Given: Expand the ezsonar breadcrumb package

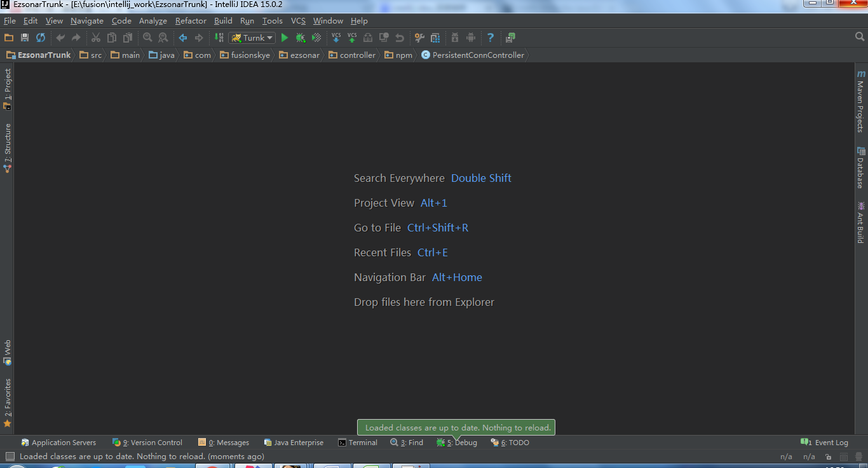Looking at the screenshot, I should click(x=299, y=55).
